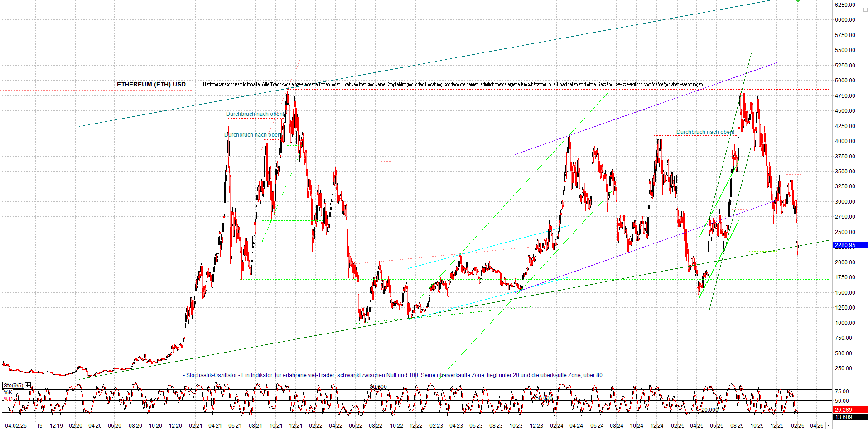Click the 6250.00 price axis label
Screen dimensions: 868x429
[x=845, y=5]
